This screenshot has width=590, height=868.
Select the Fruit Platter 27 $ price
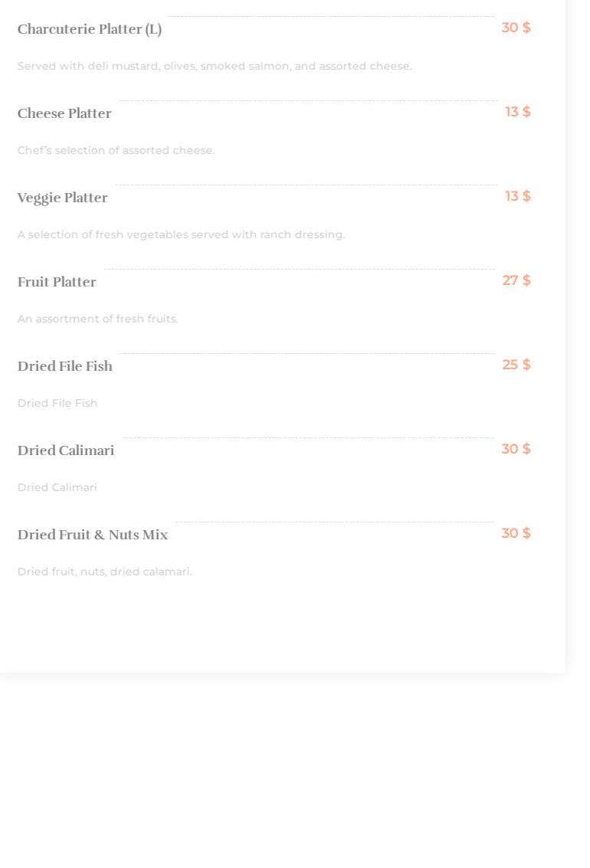516,281
